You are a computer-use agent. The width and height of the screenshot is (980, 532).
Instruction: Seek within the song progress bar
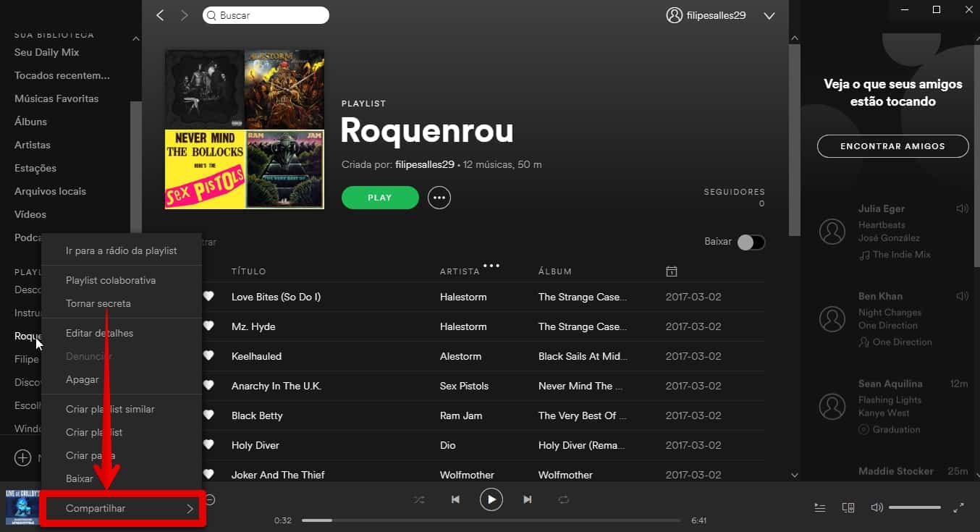point(491,520)
